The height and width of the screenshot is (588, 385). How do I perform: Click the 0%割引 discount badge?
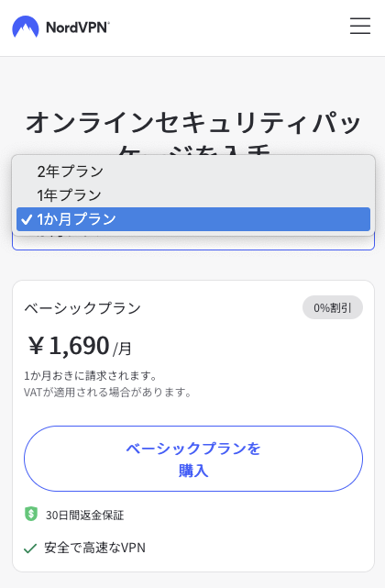coord(333,307)
